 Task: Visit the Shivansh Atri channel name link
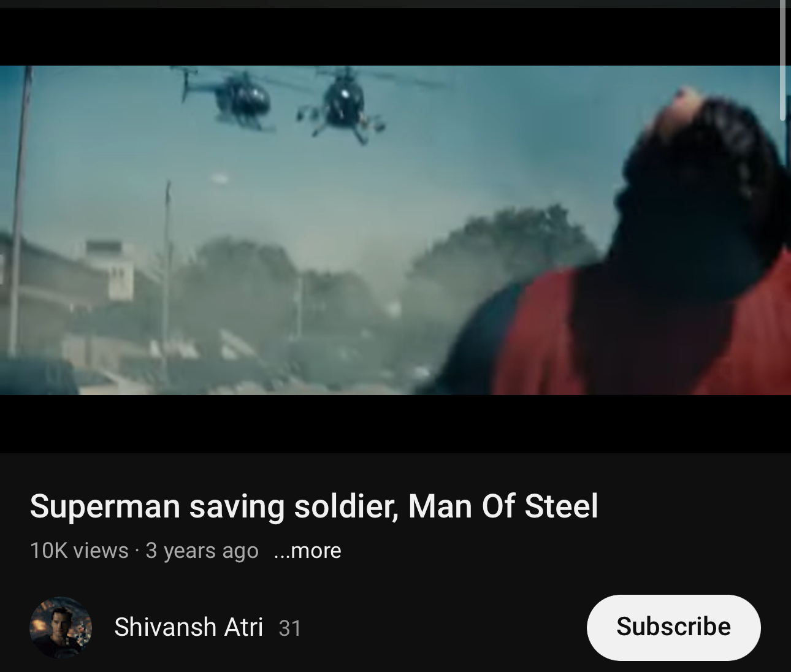[x=188, y=627]
